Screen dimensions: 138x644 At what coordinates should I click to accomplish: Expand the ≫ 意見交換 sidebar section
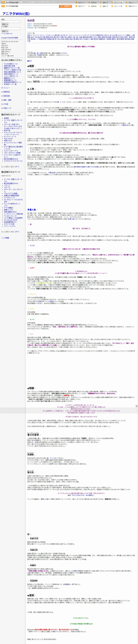(x=5, y=96)
